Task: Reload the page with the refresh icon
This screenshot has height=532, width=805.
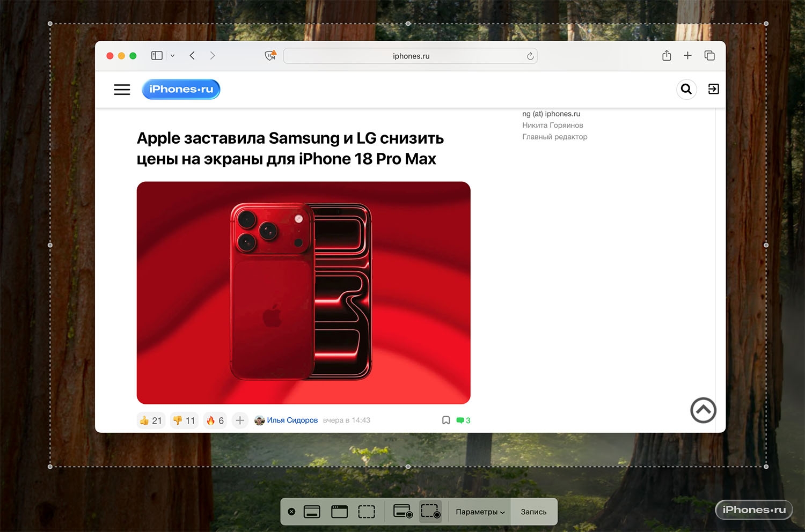Action: pos(530,56)
